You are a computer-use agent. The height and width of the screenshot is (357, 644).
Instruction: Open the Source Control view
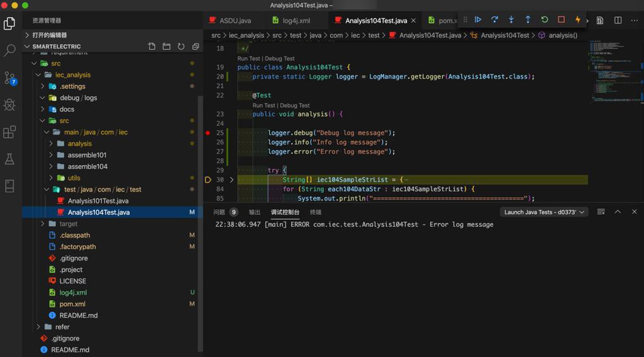coord(9,78)
